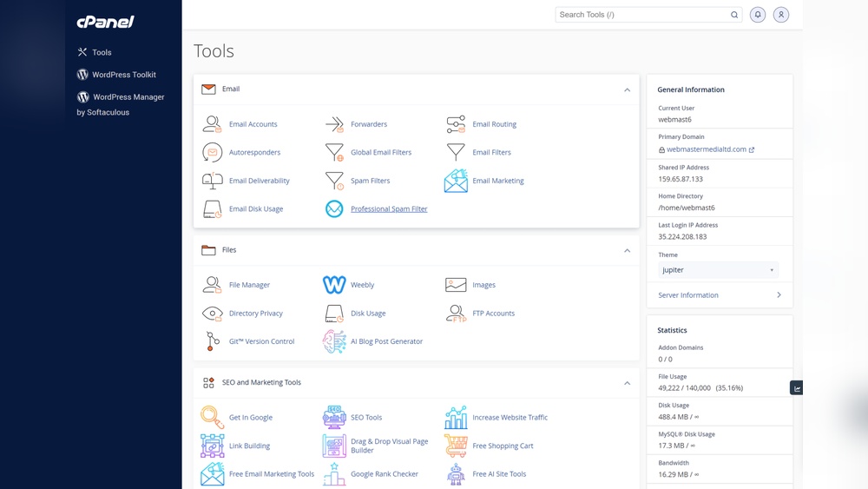Open the Email Marketing envelope icon
Viewport: 868px width, 489px height.
pyautogui.click(x=456, y=181)
